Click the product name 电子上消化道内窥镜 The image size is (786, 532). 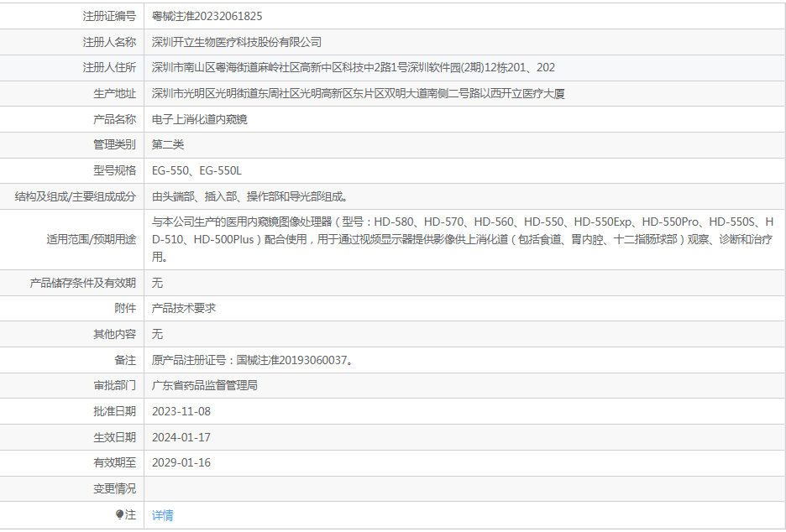[x=200, y=119]
